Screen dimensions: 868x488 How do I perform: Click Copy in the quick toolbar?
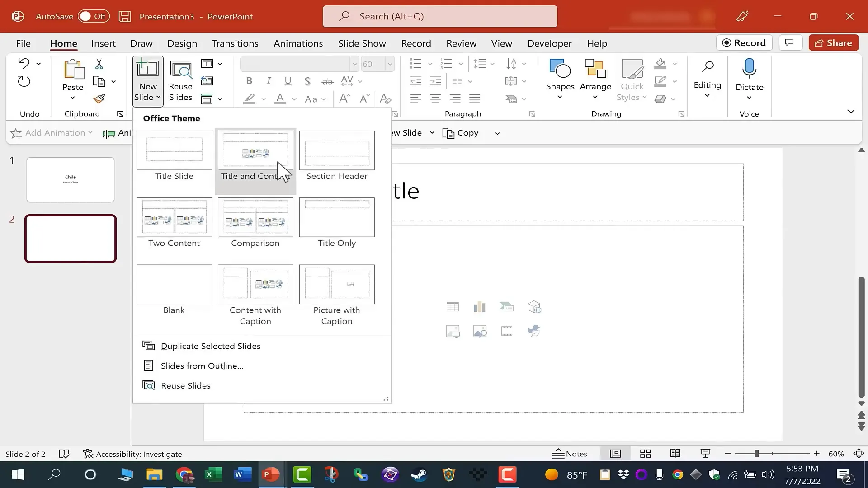point(461,133)
